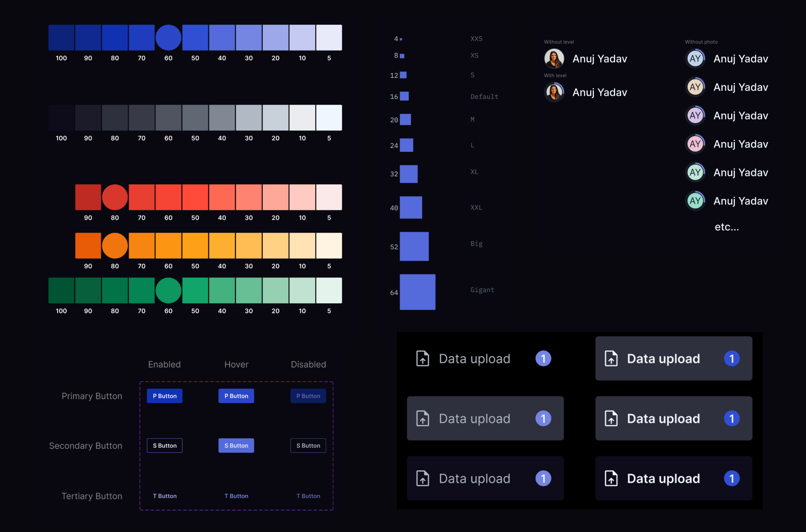The image size is (806, 532).
Task: Click file upload icon in gray thin-text Data upload card
Action: (x=423, y=418)
